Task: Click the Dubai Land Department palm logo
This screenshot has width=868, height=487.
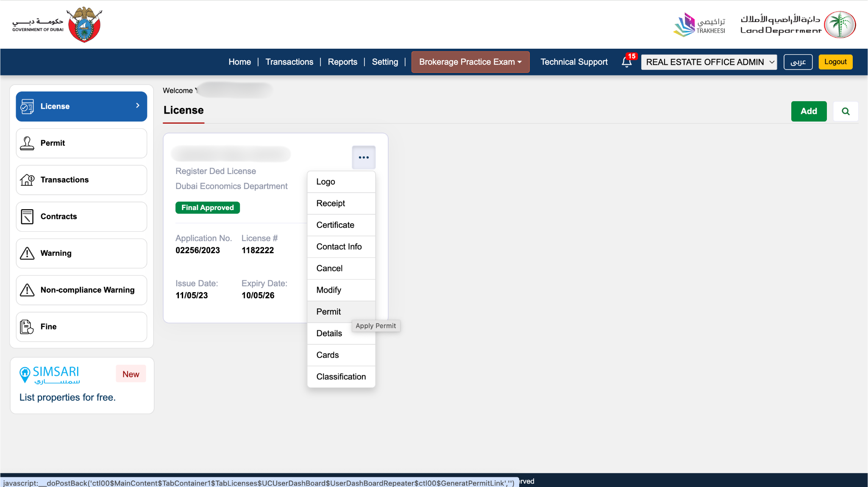Action: tap(841, 24)
